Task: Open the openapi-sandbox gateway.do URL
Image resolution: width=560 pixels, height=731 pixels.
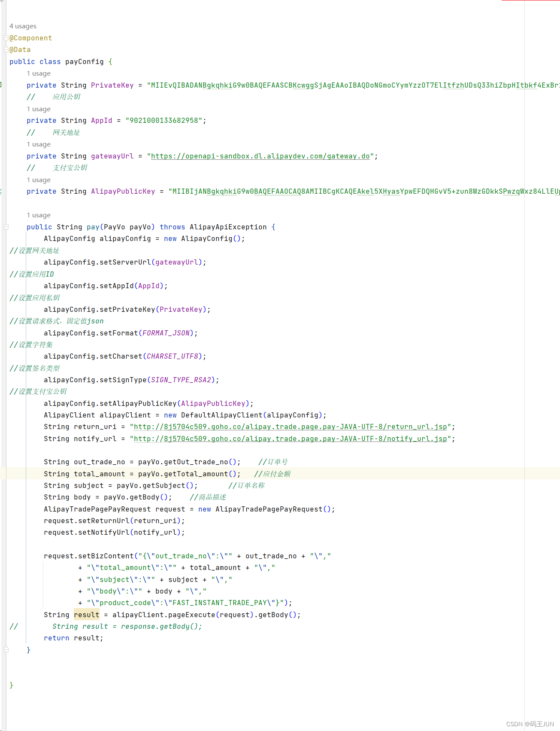Action: click(x=260, y=156)
